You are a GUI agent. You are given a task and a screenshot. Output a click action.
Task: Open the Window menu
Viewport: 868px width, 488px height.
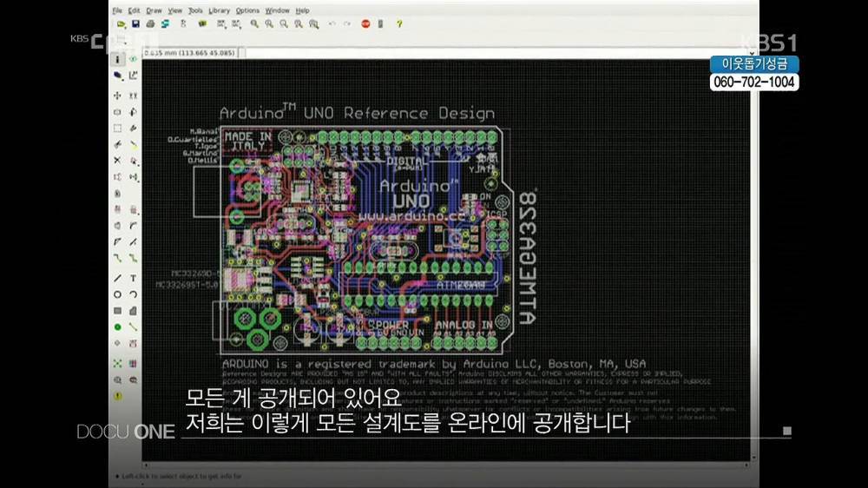[x=277, y=10]
